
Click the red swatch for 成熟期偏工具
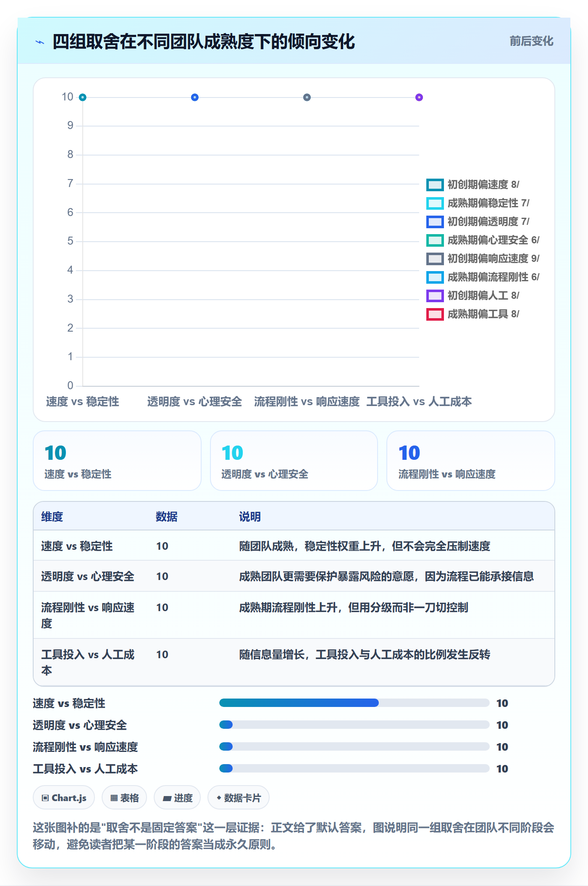point(435,314)
